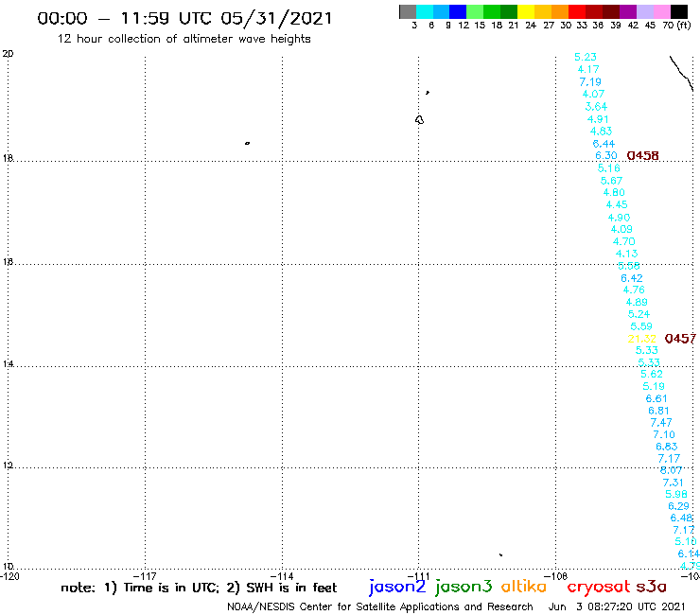Select the jason2 satellite legend label
Viewport: 700px width, 615px height.
point(397,587)
